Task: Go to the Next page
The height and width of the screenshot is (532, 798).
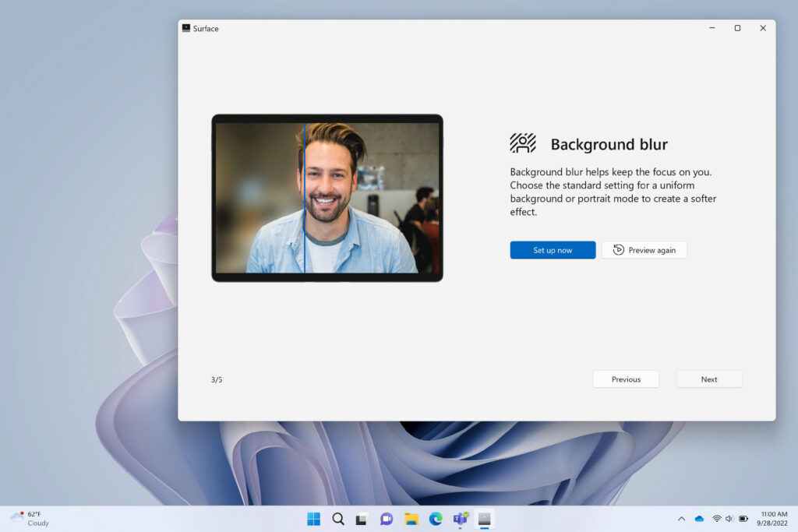Action: [708, 379]
